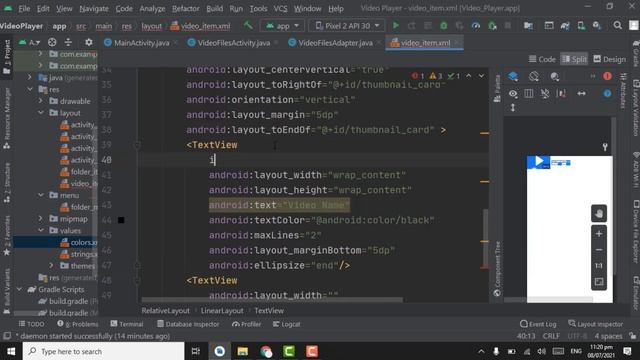Switch to VideoFilesAdapter.java tab
This screenshot has width=640, height=360.
point(335,43)
